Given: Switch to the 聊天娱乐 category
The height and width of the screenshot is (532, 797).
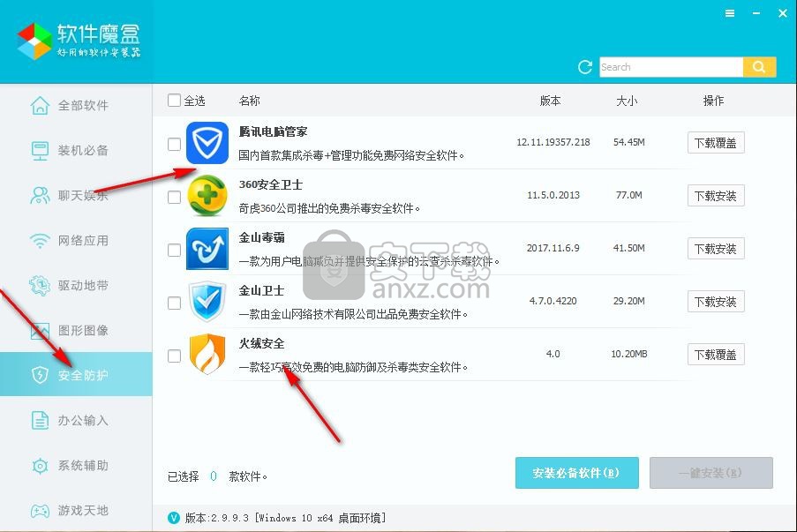Looking at the screenshot, I should pos(76,196).
